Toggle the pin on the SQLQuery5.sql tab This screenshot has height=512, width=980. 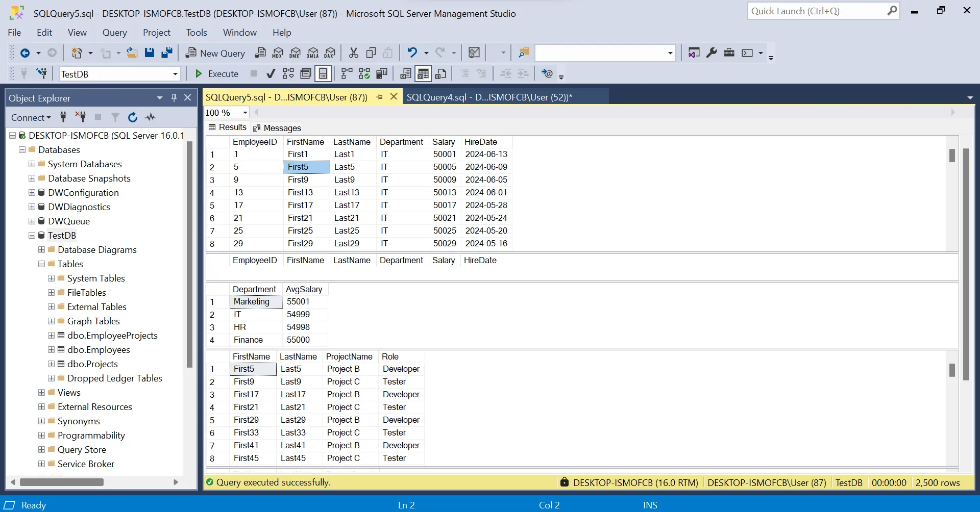point(379,97)
